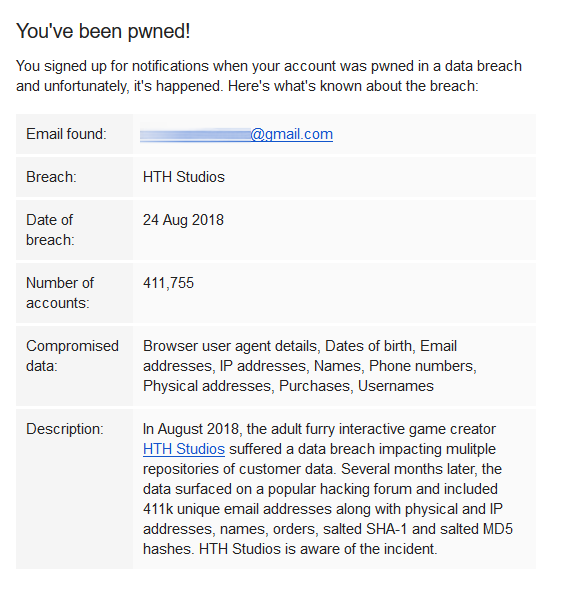Select the "Date of breach:" label
This screenshot has width=571, height=605.
point(50,230)
